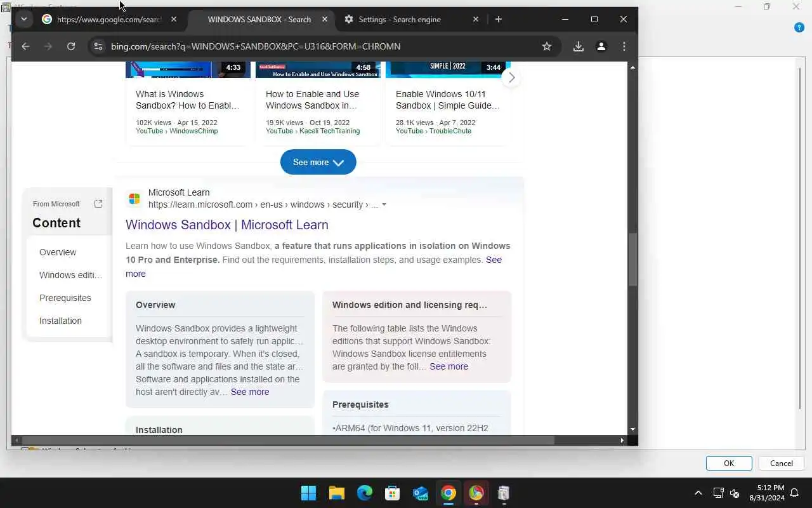Open the Windows Start menu

309,493
